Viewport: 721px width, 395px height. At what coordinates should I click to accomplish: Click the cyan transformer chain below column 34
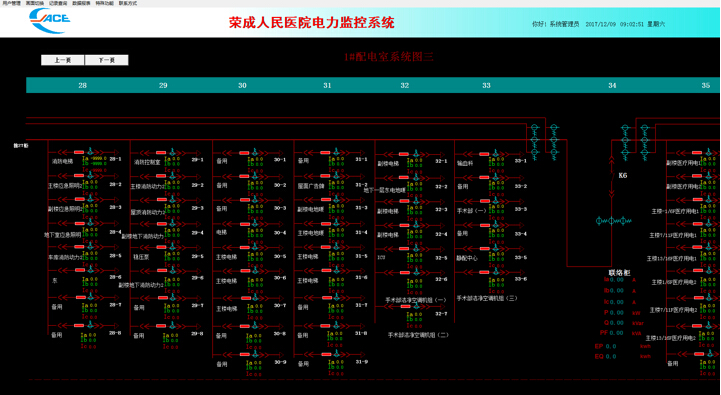coord(625,143)
